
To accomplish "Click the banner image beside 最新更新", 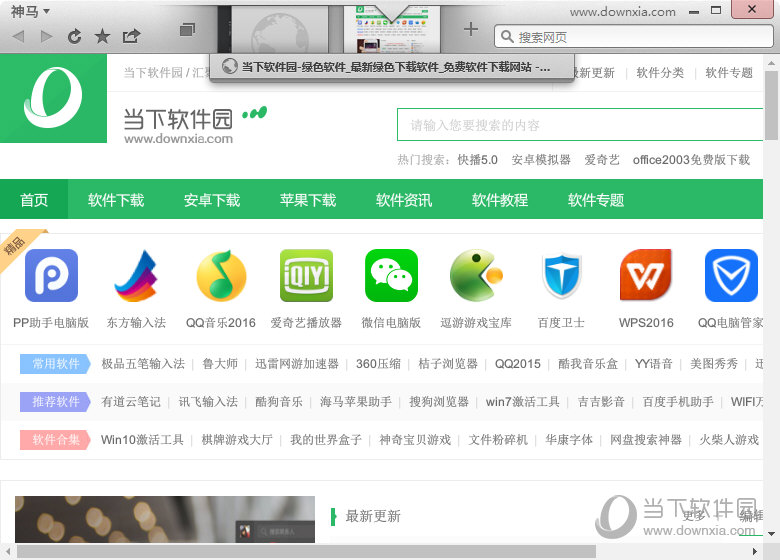I will (x=165, y=519).
